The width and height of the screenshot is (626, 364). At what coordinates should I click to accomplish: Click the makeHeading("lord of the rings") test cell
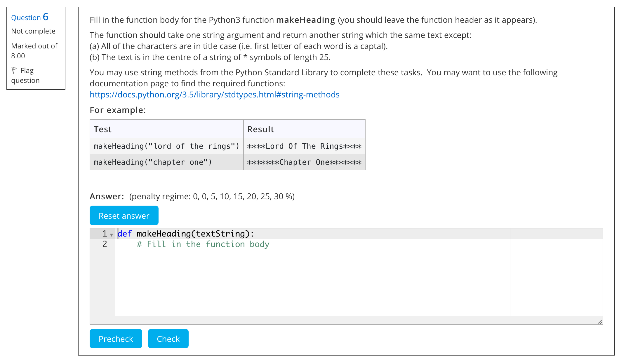[166, 146]
